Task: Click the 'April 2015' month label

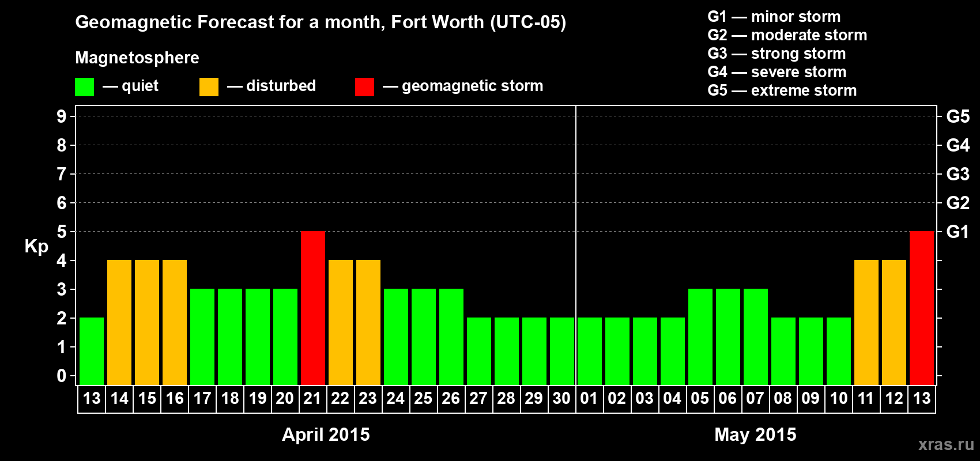Action: pyautogui.click(x=326, y=434)
